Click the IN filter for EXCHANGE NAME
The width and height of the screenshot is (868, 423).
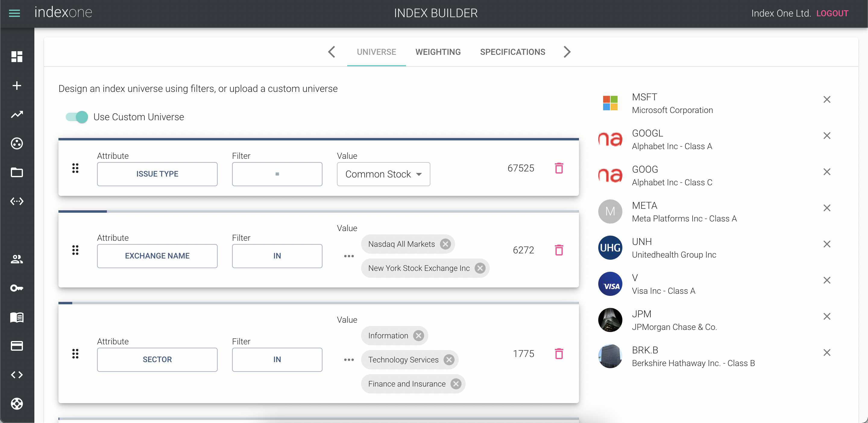tap(277, 256)
